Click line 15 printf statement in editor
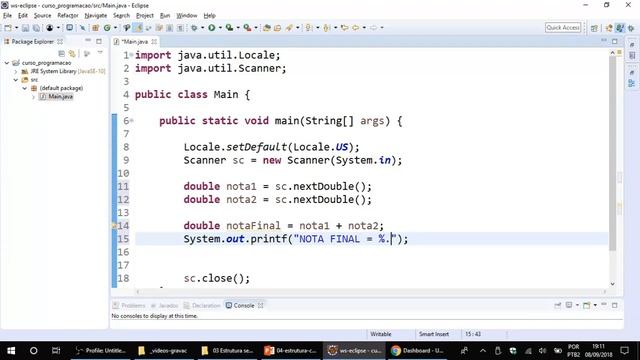Viewport: 640px width, 360px height. 296,239
